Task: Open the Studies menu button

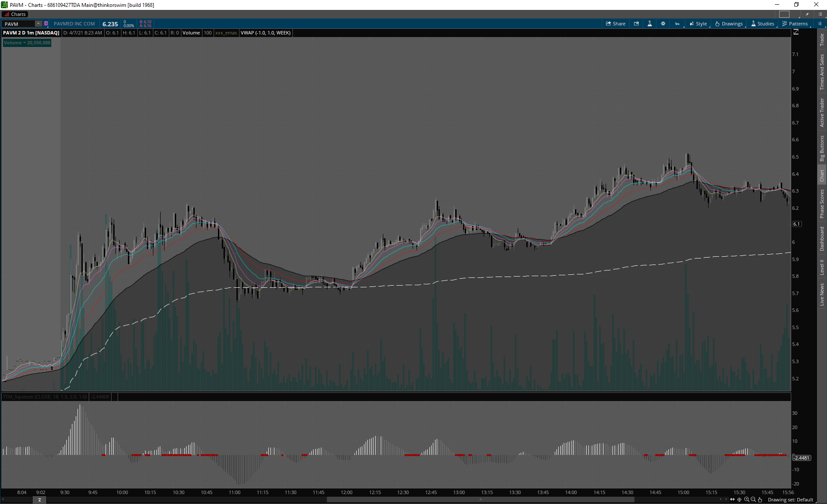Action: [763, 24]
